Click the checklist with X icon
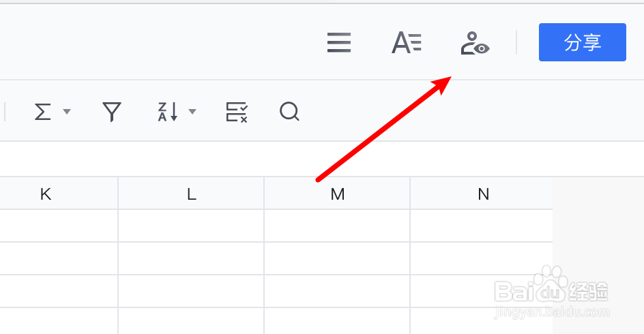 pos(237,112)
